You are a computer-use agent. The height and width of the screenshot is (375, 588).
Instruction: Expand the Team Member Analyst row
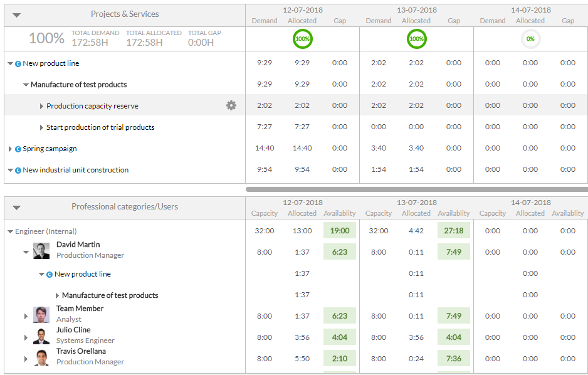click(x=26, y=317)
